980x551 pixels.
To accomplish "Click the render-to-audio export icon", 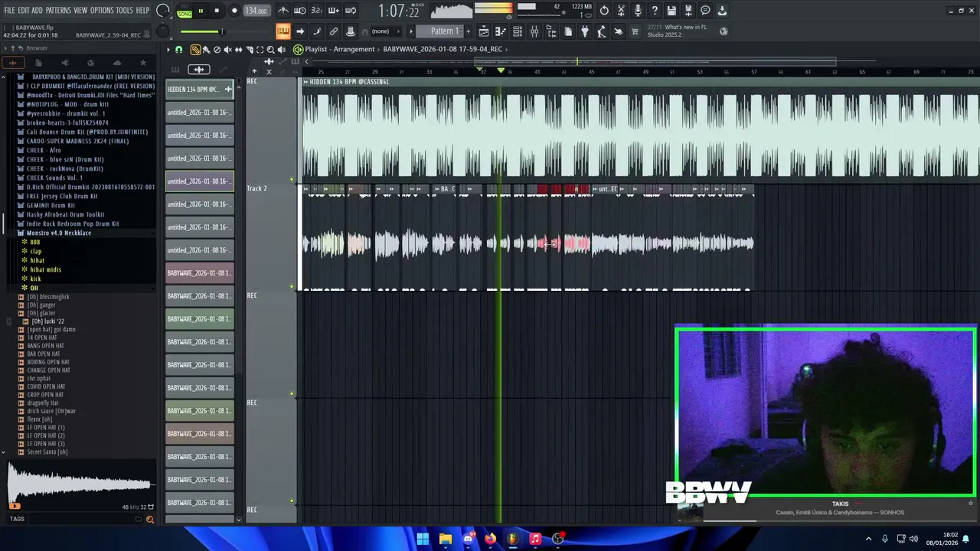I will coord(688,11).
